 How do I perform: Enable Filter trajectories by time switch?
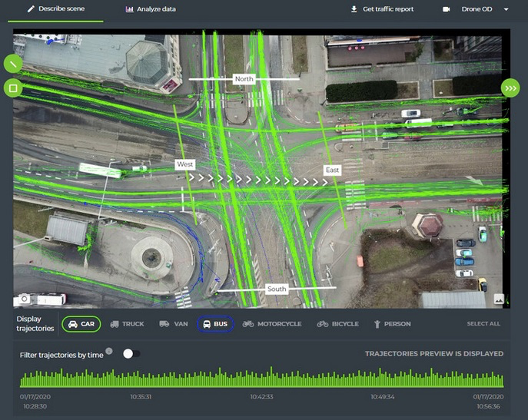coord(131,354)
